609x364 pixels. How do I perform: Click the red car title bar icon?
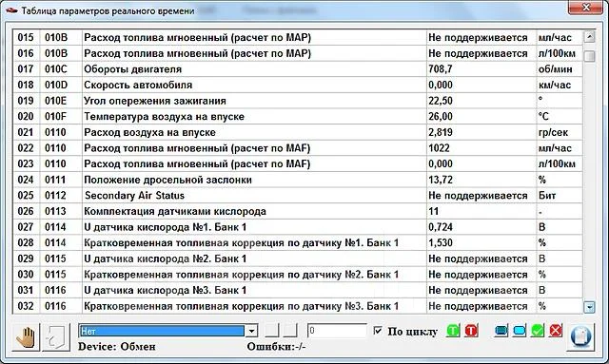11,10
